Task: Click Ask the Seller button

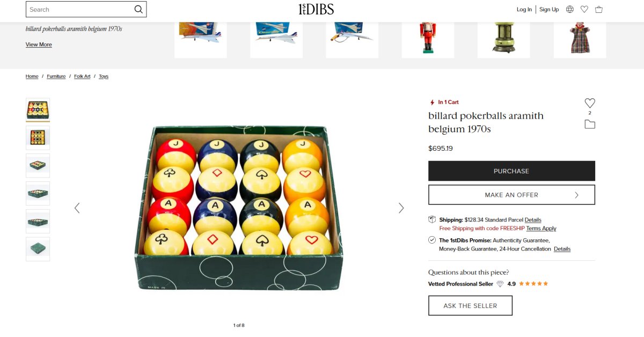Action: point(470,306)
